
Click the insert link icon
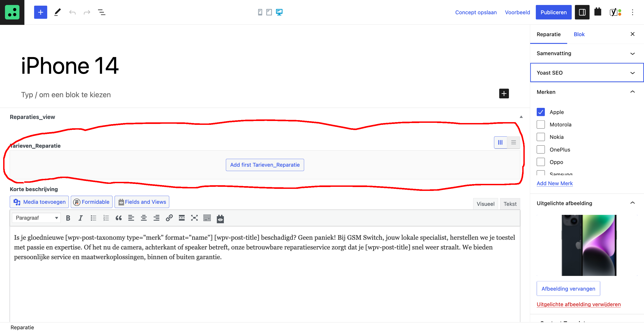(169, 218)
